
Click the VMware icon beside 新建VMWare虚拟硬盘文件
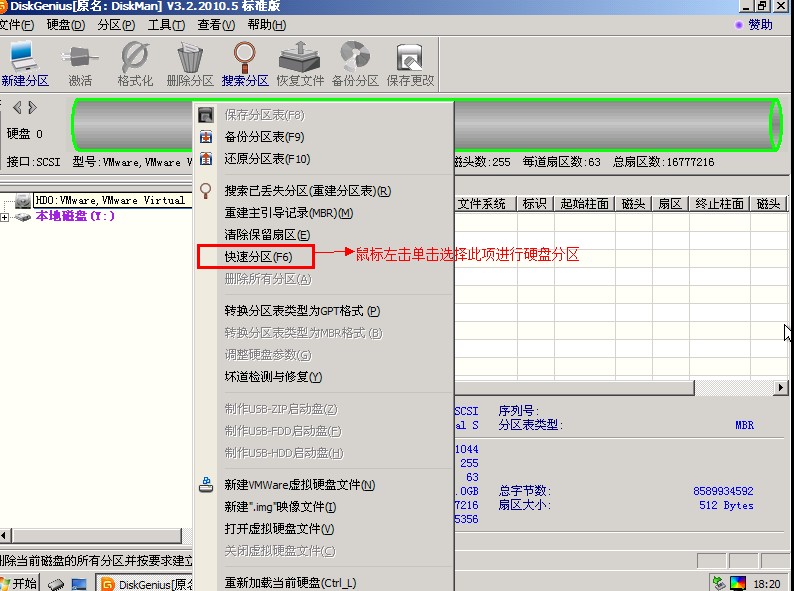coord(206,485)
